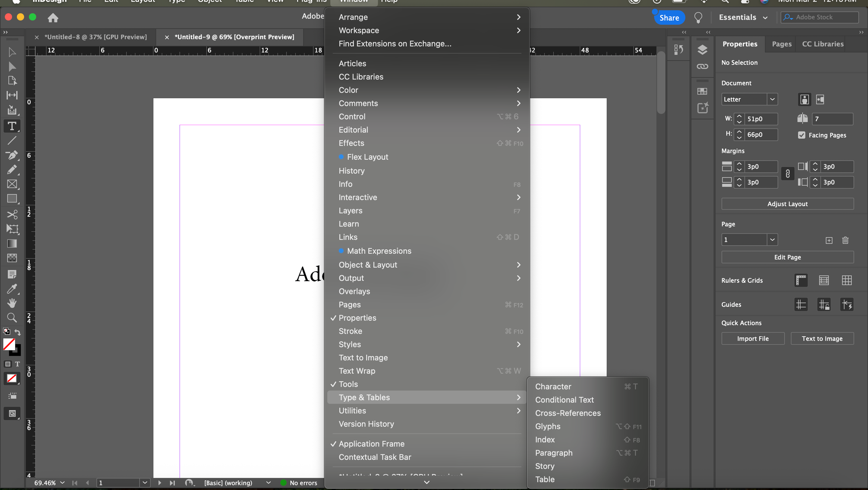This screenshot has height=490, width=868.
Task: Select the Zoom tool magnifier
Action: (12, 317)
